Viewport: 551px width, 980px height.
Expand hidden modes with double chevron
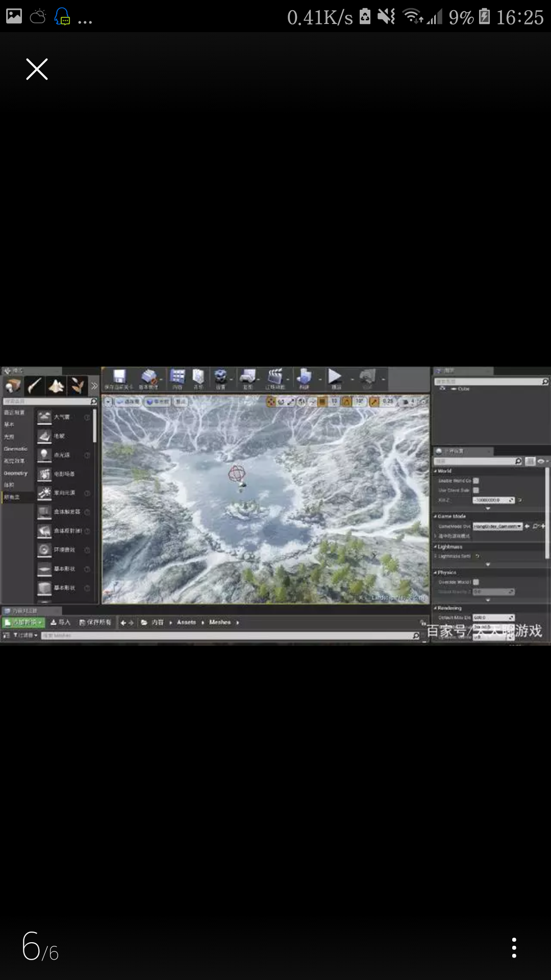[x=94, y=386]
